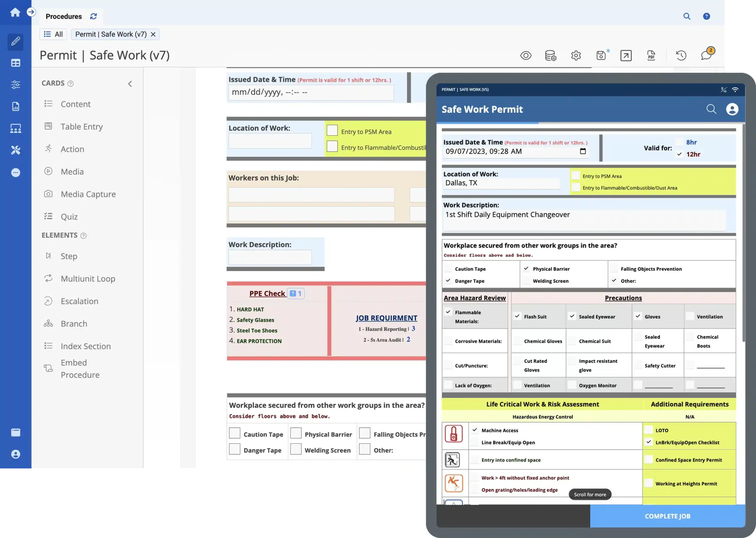The height and width of the screenshot is (538, 756).
Task: Click the COMPLETE JOB button
Action: point(667,515)
